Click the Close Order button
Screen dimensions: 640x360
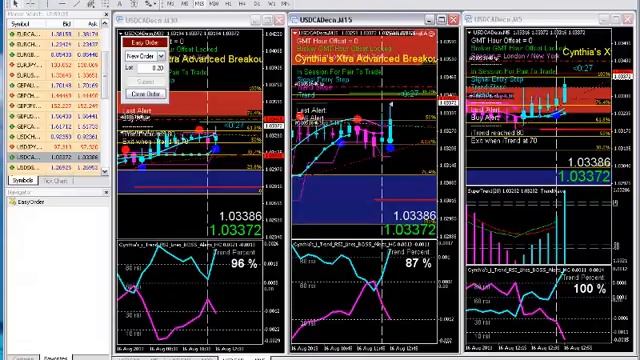[146, 94]
